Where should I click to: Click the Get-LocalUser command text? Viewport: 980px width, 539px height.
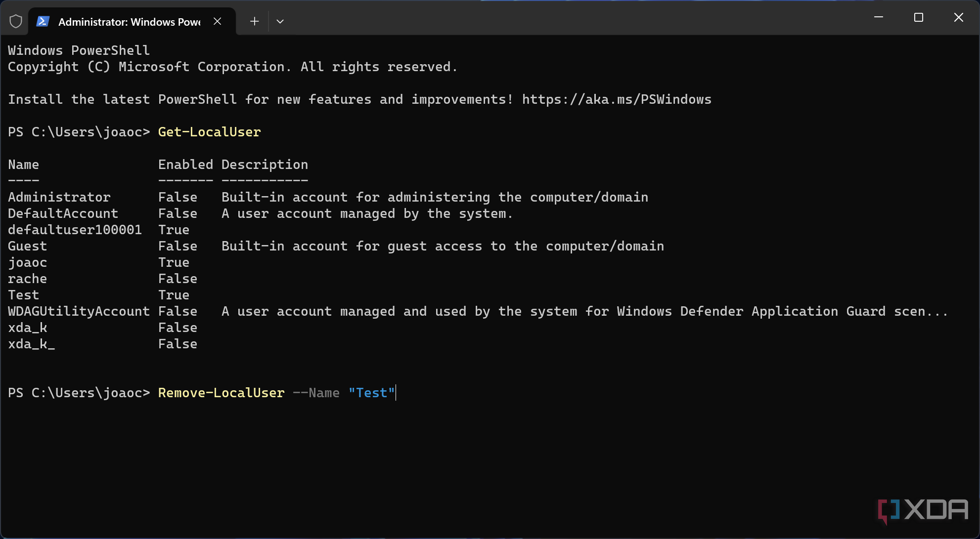[209, 132]
